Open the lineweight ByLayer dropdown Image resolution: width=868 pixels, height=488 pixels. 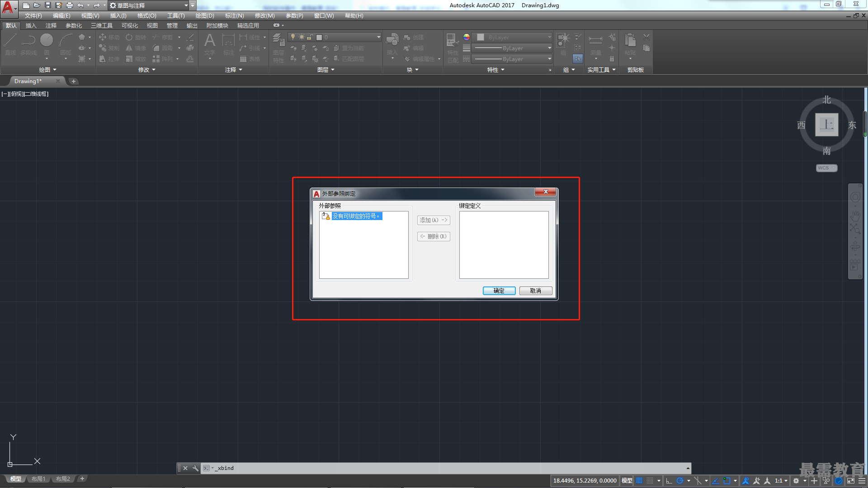point(512,48)
